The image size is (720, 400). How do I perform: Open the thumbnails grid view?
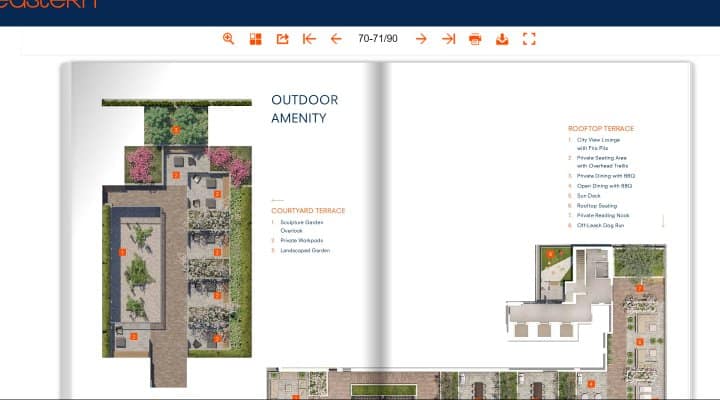point(256,39)
